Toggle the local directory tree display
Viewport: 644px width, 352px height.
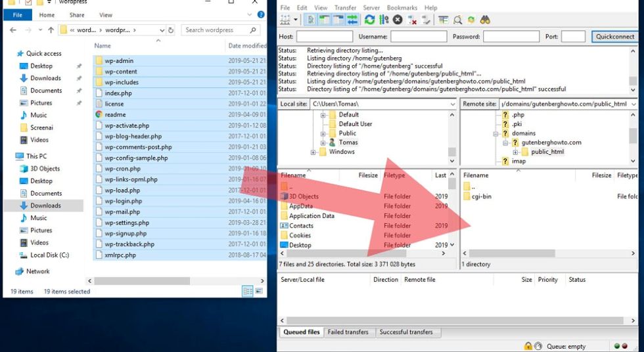pos(325,20)
